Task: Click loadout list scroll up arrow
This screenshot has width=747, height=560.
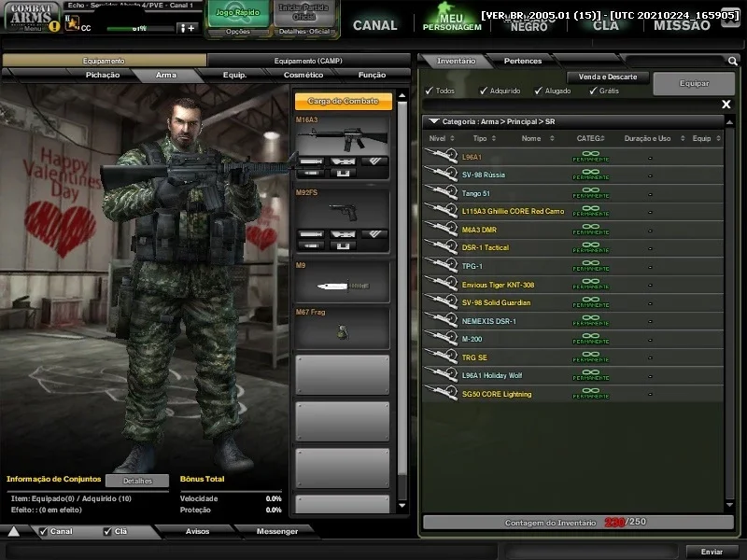Action: (402, 96)
